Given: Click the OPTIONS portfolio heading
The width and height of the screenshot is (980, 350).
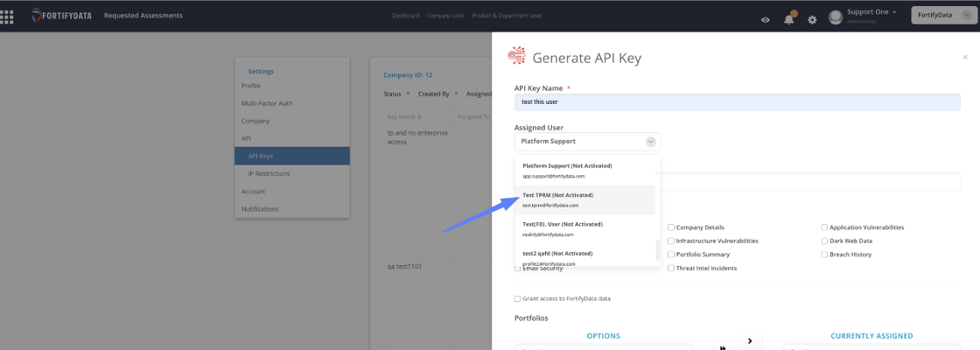Looking at the screenshot, I should [603, 336].
